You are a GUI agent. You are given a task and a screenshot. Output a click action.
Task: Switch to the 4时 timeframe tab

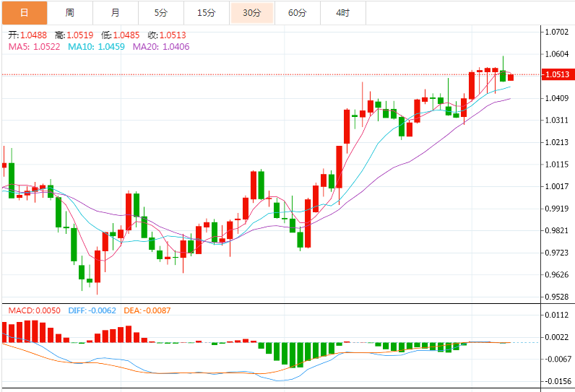(x=342, y=13)
